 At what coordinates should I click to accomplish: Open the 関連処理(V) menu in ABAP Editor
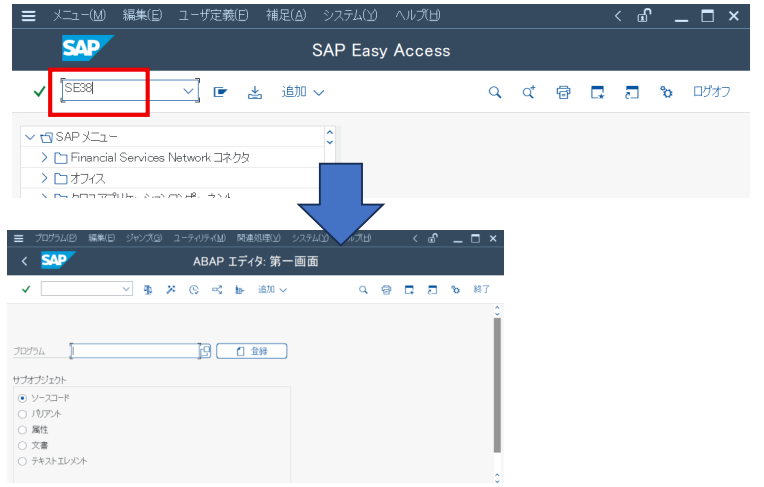tap(259, 238)
